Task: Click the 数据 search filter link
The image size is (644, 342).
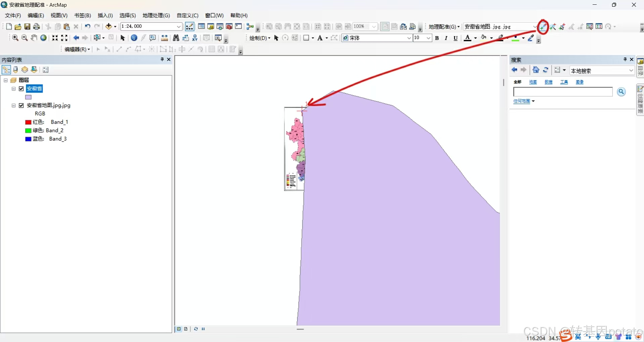Action: (x=548, y=82)
